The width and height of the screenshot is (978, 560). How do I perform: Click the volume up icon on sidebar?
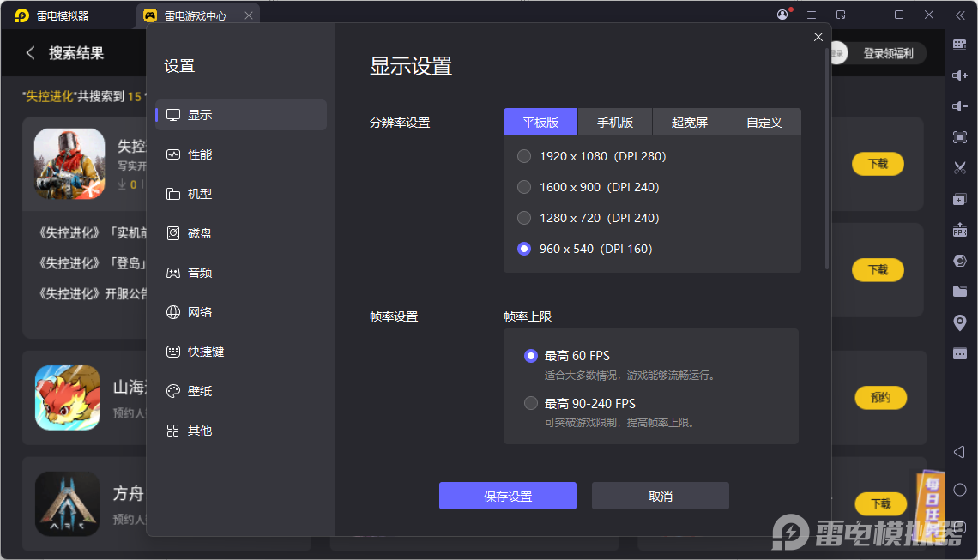click(x=959, y=75)
